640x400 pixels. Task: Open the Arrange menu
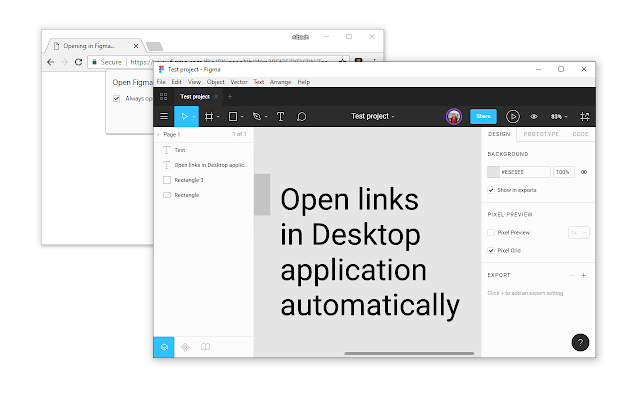pos(280,82)
